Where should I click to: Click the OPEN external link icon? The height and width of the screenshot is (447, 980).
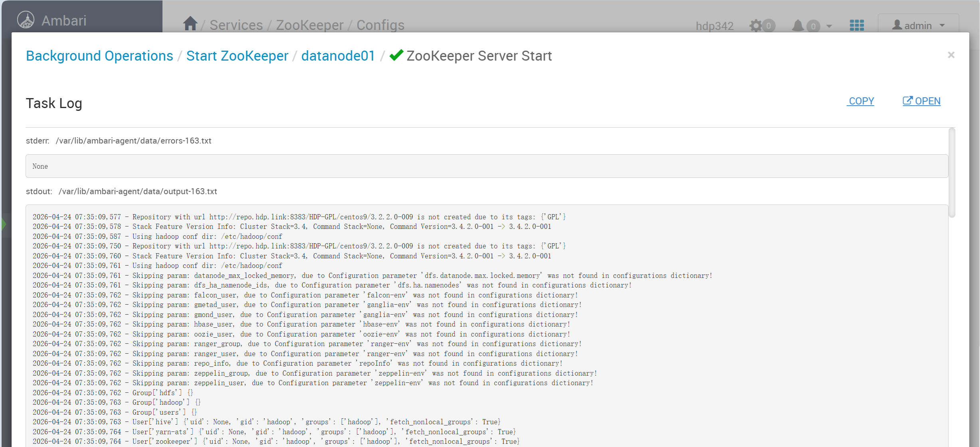[907, 101]
